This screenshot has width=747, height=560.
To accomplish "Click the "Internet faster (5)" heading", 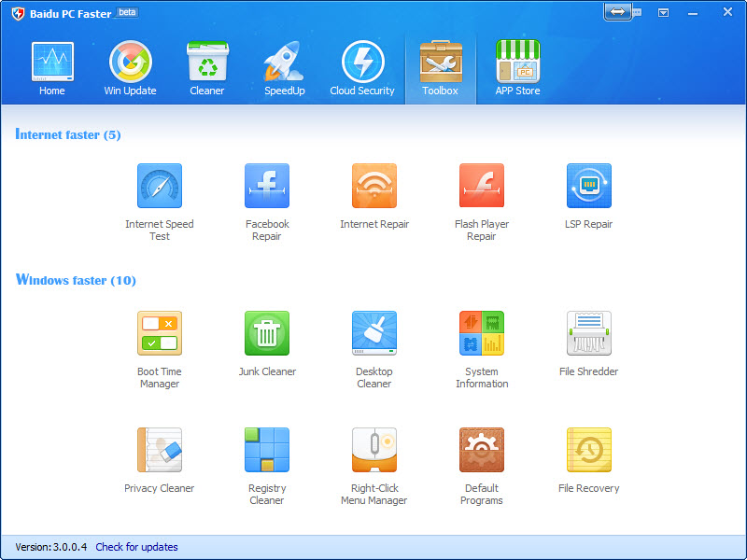I will 68,134.
